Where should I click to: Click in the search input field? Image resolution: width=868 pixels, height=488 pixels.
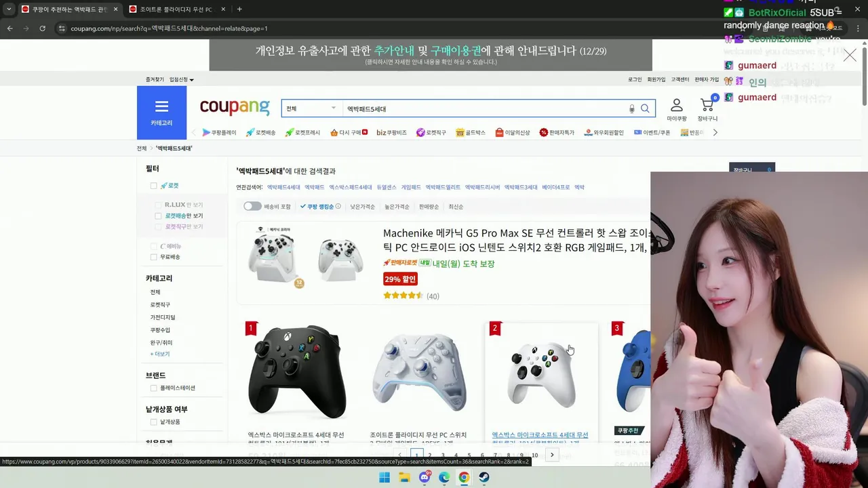pyautogui.click(x=485, y=108)
